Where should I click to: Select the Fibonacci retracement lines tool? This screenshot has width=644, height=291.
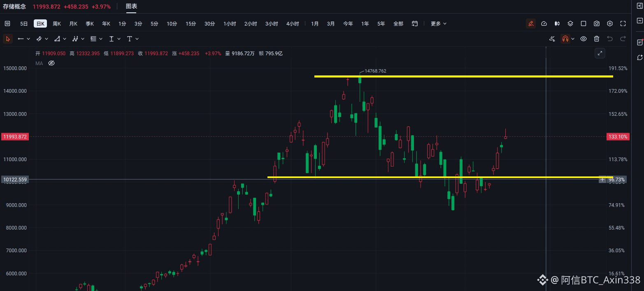[x=93, y=39]
